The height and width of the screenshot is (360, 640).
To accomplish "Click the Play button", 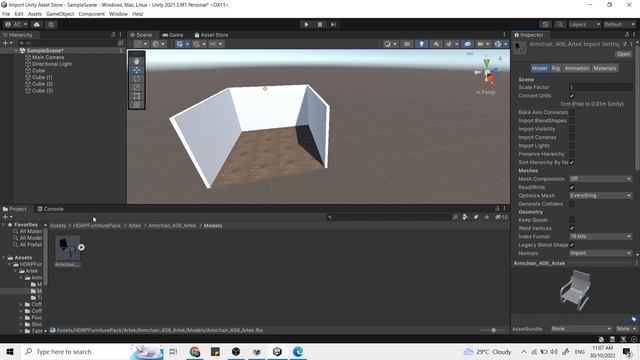I will 307,24.
